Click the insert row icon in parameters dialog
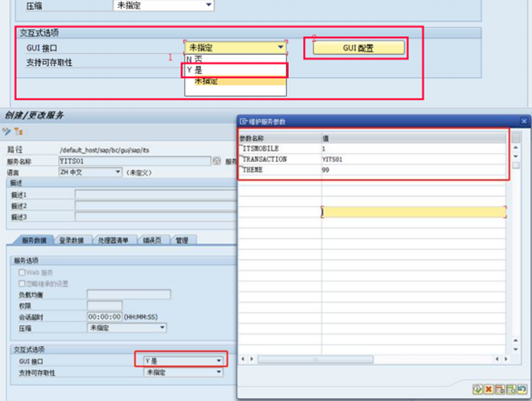 click(x=511, y=389)
